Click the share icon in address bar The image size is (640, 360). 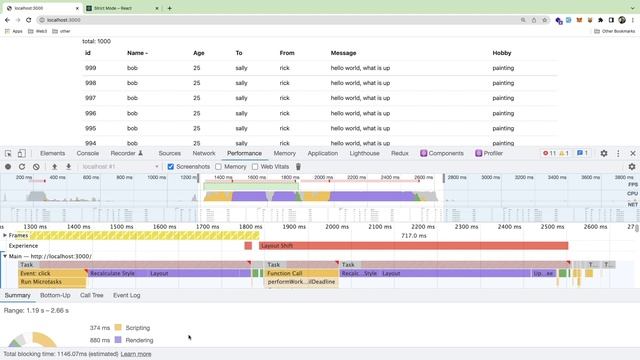point(534,20)
